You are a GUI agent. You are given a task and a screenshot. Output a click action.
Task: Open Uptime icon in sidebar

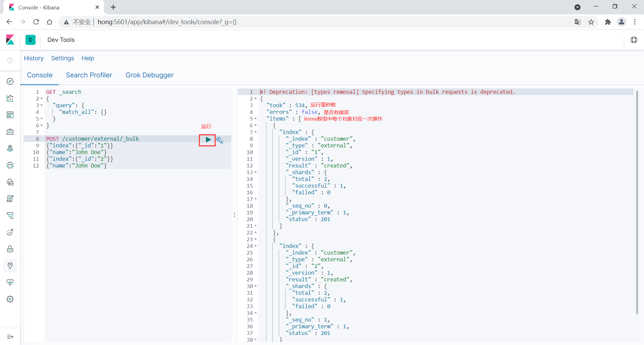pyautogui.click(x=10, y=232)
